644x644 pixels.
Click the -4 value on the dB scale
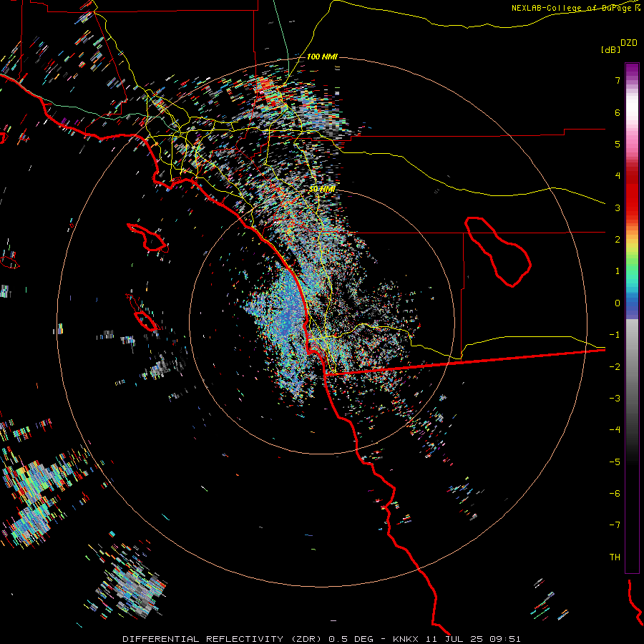[x=615, y=430]
